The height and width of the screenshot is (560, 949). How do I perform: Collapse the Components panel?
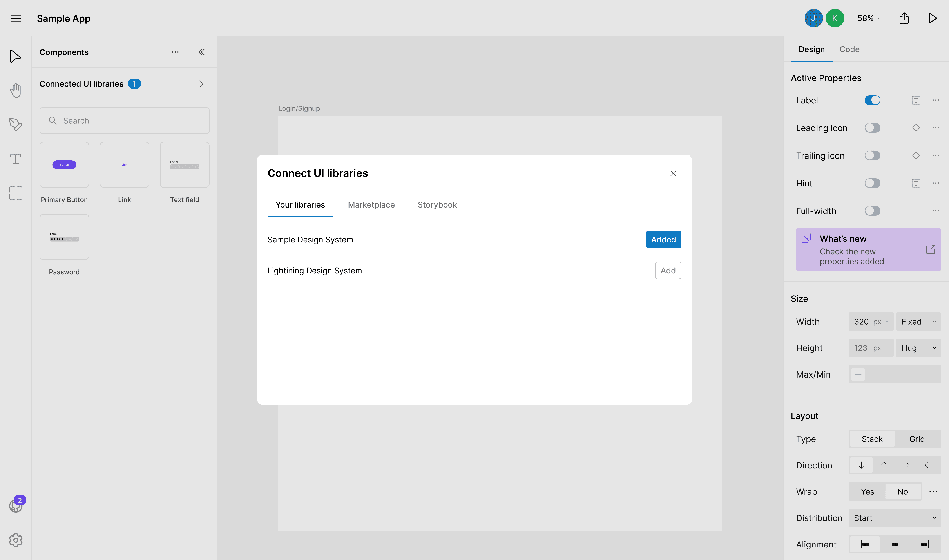pyautogui.click(x=202, y=52)
